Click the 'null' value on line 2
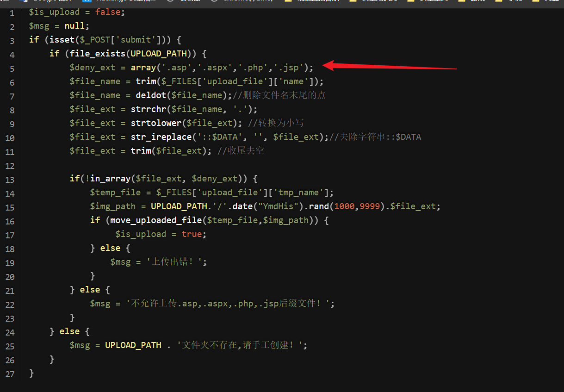564x392 pixels. (x=74, y=26)
